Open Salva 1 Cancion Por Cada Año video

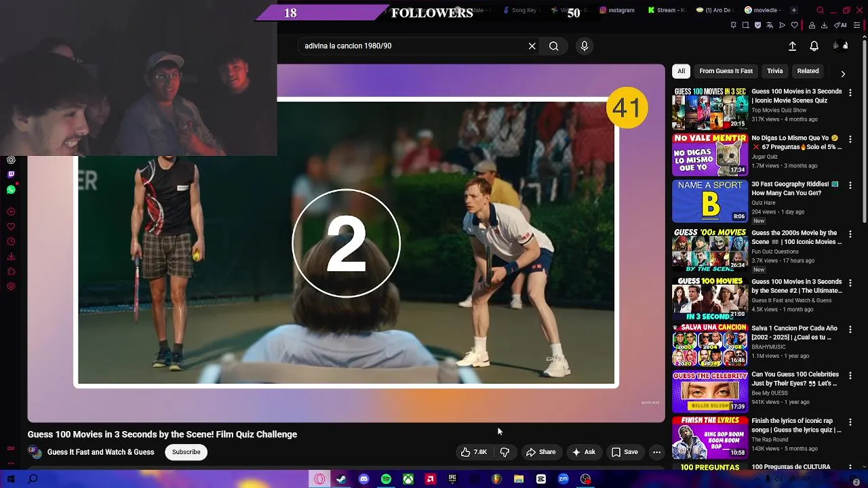click(x=710, y=345)
